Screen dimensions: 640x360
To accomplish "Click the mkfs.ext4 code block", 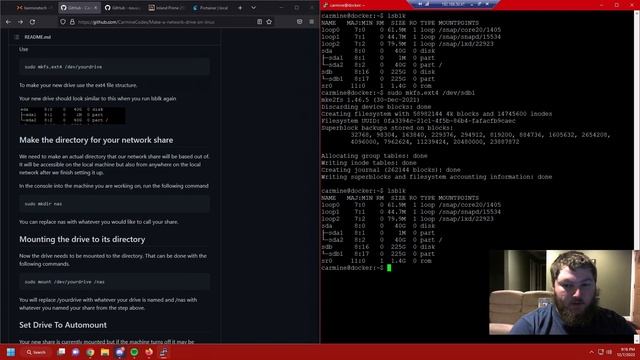I will (x=114, y=67).
